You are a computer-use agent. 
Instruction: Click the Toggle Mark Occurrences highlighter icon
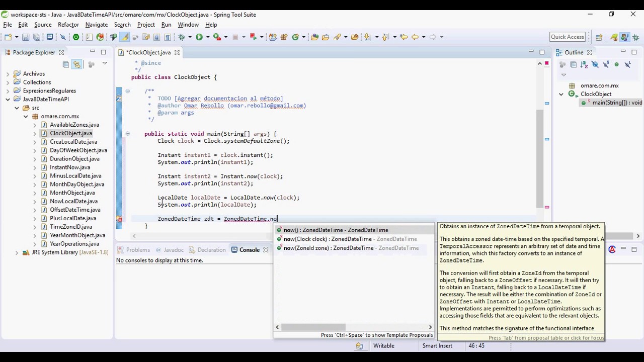(x=124, y=37)
